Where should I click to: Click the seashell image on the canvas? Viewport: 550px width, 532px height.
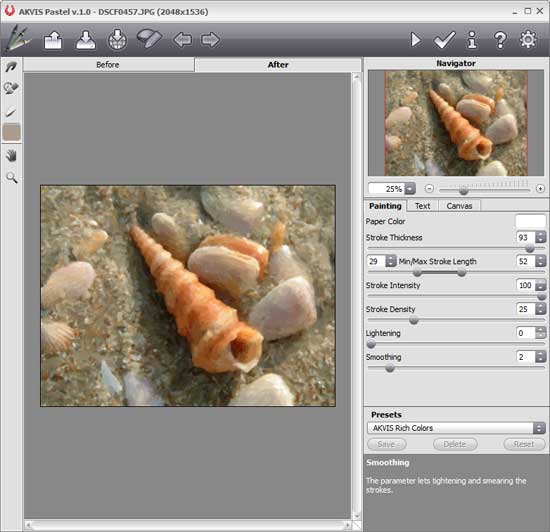click(x=188, y=296)
